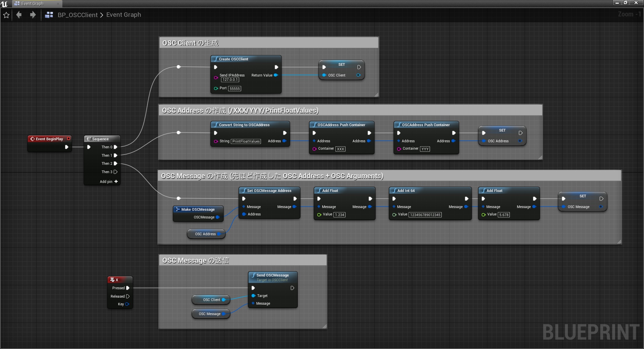Select Add Int 64 node title

[x=406, y=191]
